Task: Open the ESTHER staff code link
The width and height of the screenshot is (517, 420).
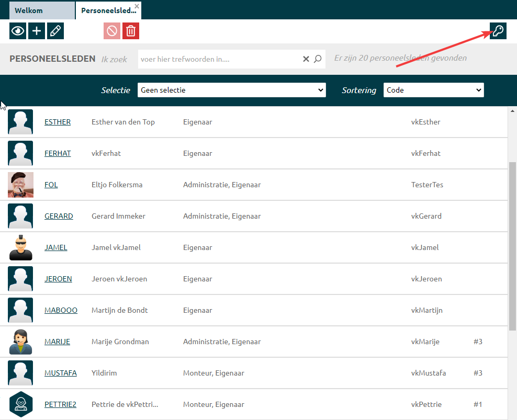Action: 58,122
